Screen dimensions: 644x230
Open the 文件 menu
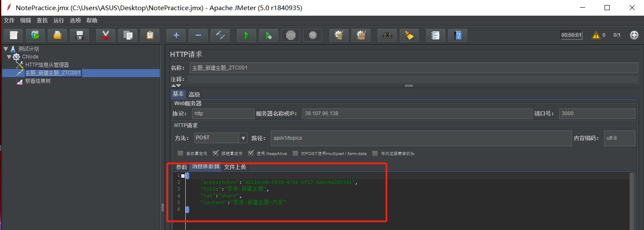tap(9, 20)
